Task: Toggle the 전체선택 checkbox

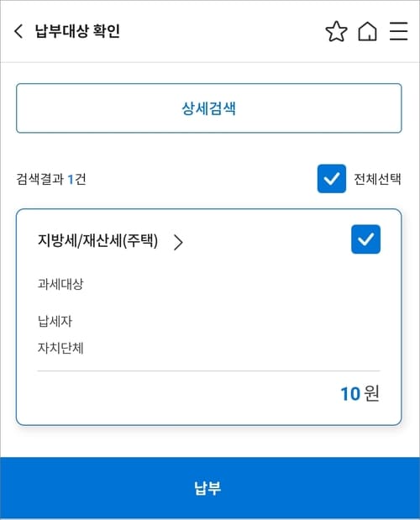Action: pyautogui.click(x=332, y=178)
